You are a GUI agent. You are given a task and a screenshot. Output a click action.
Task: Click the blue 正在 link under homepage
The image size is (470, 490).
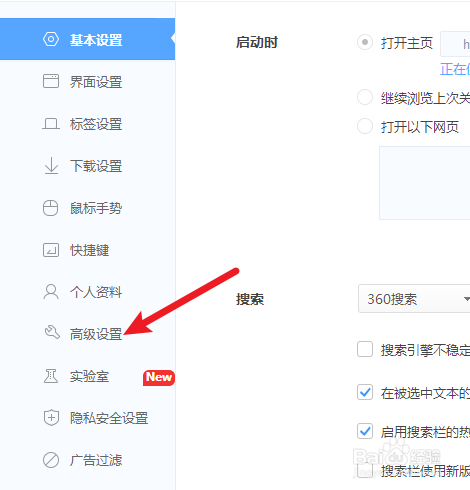tap(455, 69)
